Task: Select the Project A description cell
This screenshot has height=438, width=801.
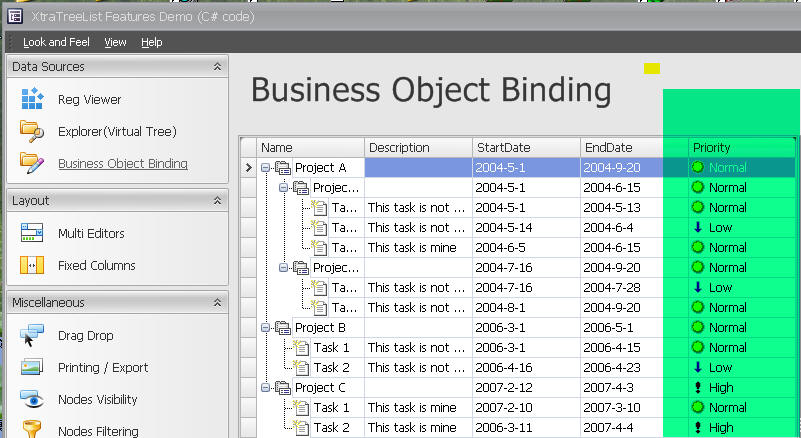Action: point(418,168)
